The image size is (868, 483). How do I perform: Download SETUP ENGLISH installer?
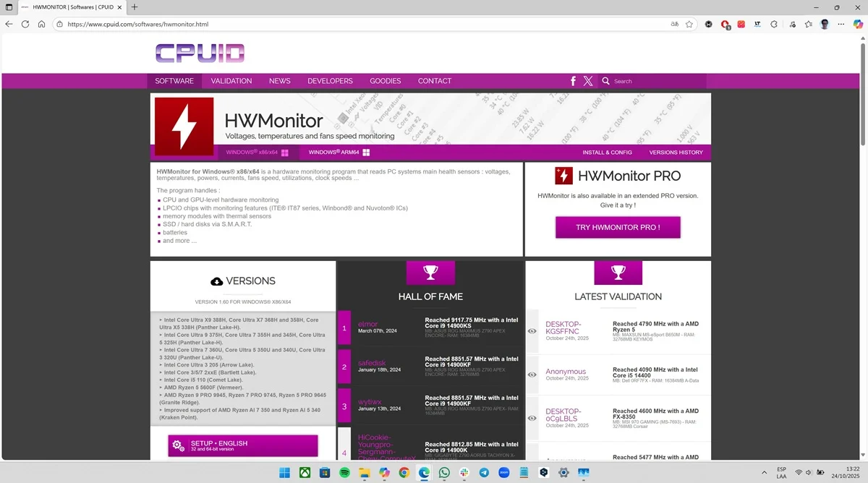click(x=243, y=445)
